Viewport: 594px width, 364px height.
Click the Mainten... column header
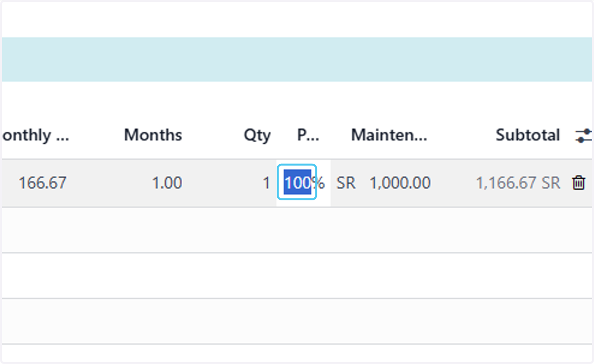pyautogui.click(x=389, y=135)
